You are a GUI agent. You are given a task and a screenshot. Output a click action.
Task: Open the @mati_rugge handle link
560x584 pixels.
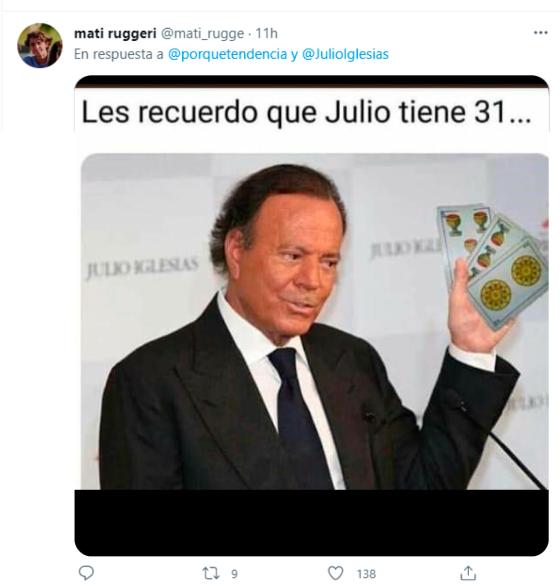202,34
